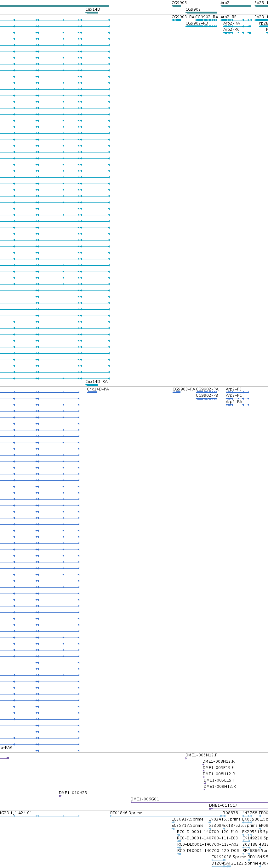268x868 pixels.
Task: Open the Arp2-PB protein label
Action: [x=234, y=389]
